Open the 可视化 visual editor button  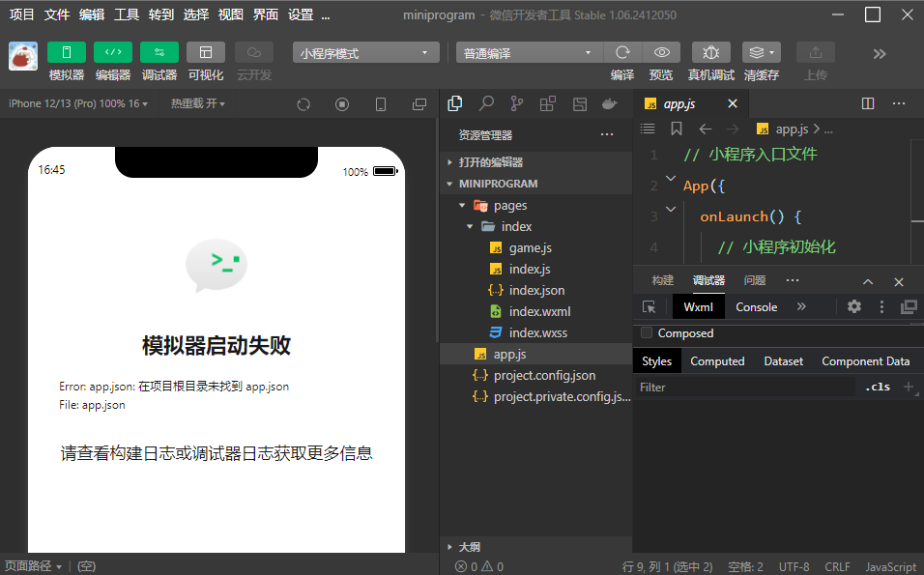tap(206, 52)
